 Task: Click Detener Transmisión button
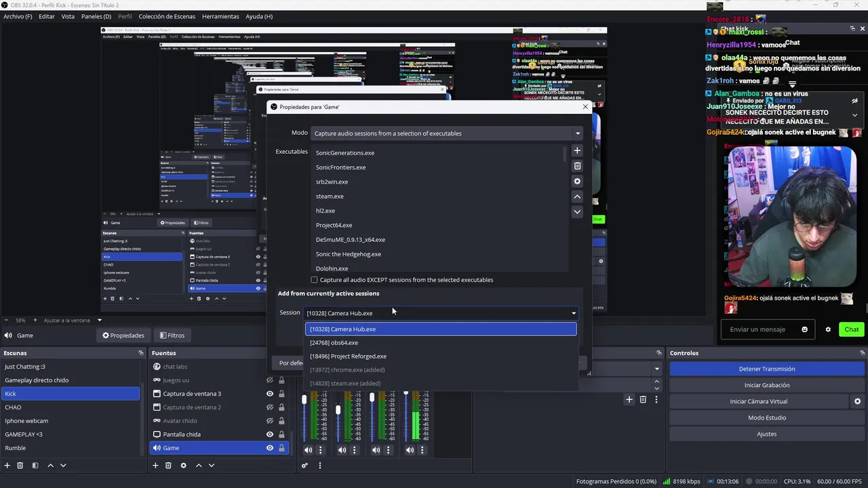[x=766, y=369]
